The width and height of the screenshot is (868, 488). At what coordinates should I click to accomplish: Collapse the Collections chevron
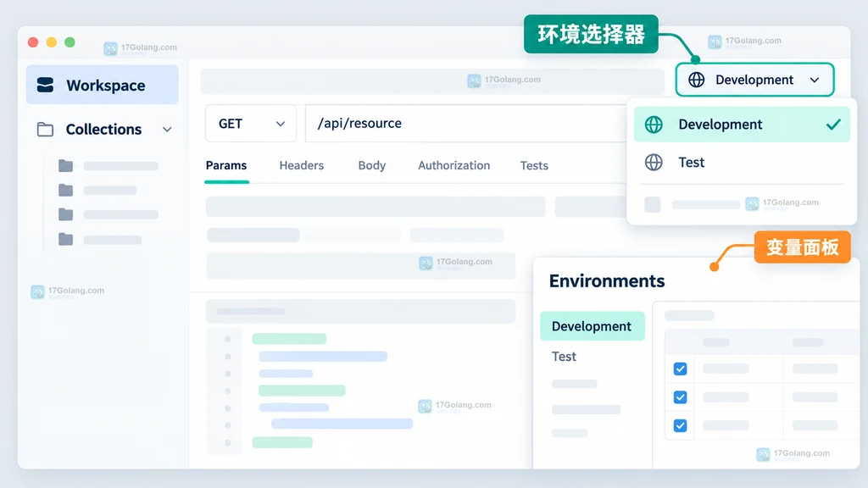coord(167,130)
